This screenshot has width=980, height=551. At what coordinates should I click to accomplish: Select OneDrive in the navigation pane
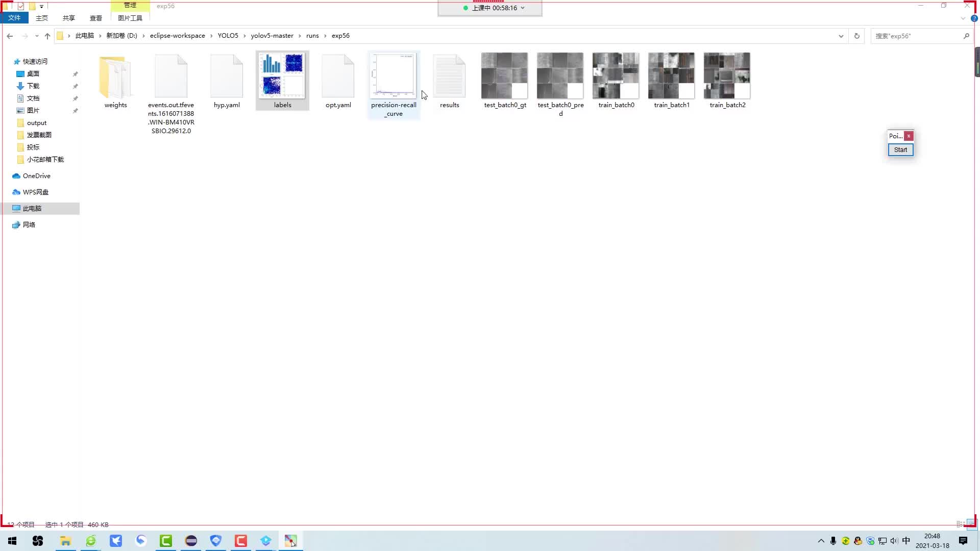(37, 176)
